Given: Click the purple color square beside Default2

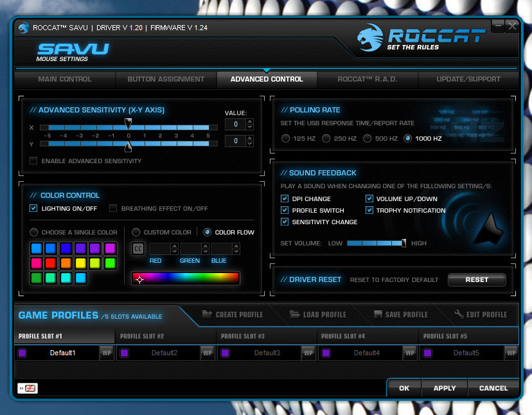Looking at the screenshot, I should point(124,353).
